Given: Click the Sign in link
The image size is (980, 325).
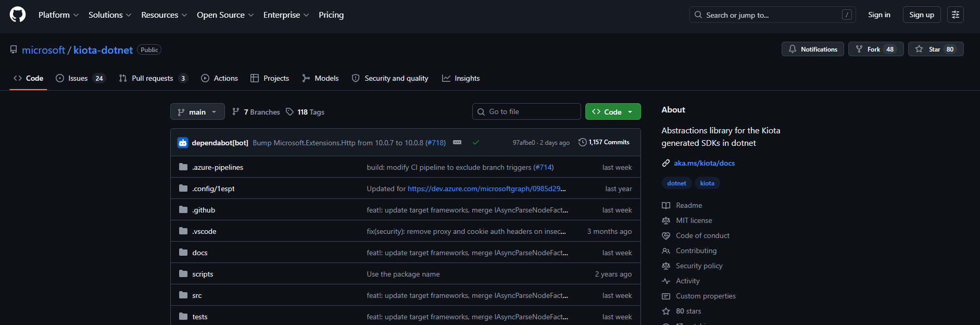Looking at the screenshot, I should pyautogui.click(x=879, y=15).
